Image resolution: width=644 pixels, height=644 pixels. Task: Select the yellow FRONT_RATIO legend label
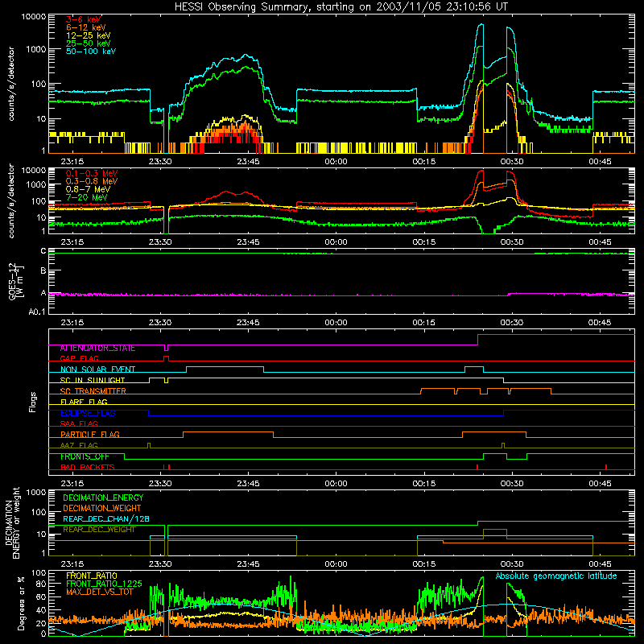click(92, 576)
